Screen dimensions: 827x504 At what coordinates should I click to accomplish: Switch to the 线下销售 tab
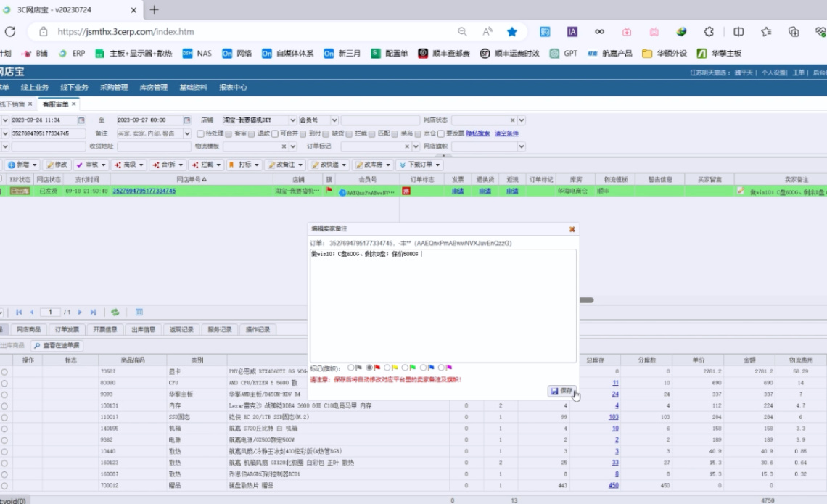(x=12, y=104)
